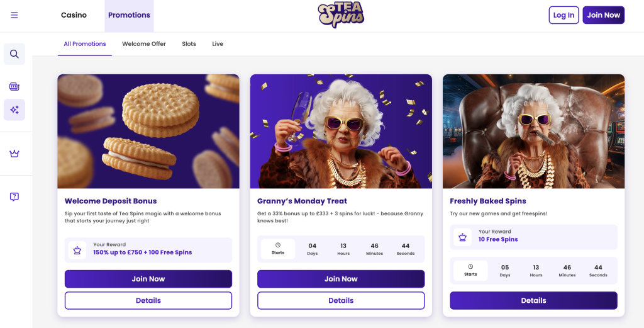Image resolution: width=644 pixels, height=328 pixels.
Task: Click the Freshly Baked Spins reward crown icon
Action: coord(463,237)
